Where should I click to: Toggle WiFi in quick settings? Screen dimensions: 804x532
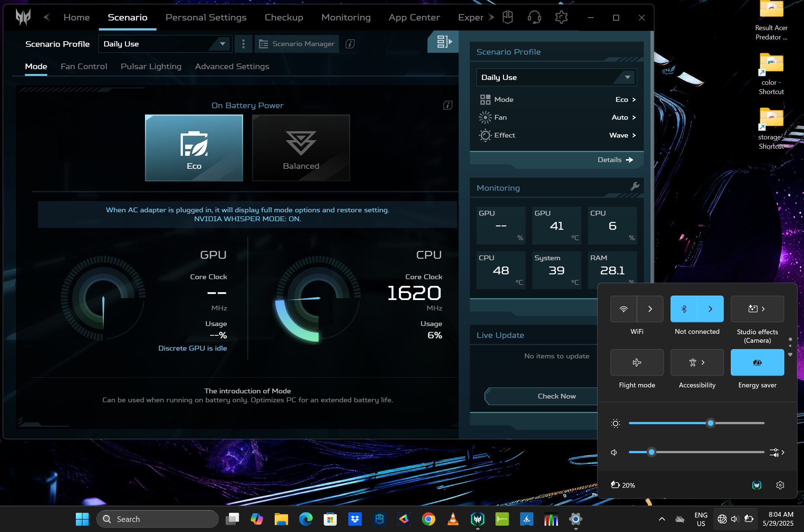click(x=624, y=309)
